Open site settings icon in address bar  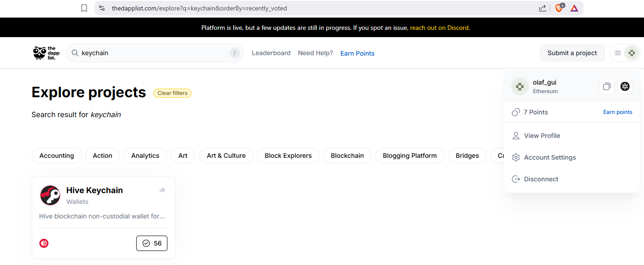click(102, 8)
